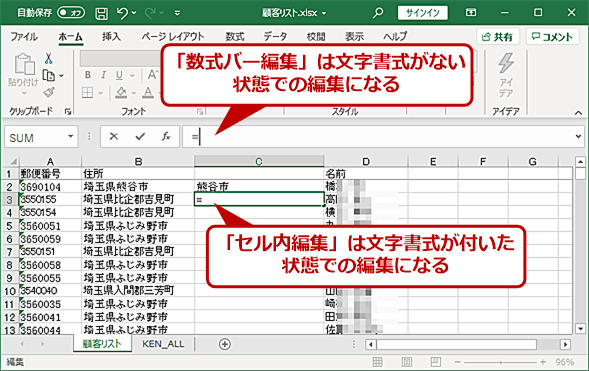Toggle the AutoSave switch
589x371 pixels.
coord(71,13)
